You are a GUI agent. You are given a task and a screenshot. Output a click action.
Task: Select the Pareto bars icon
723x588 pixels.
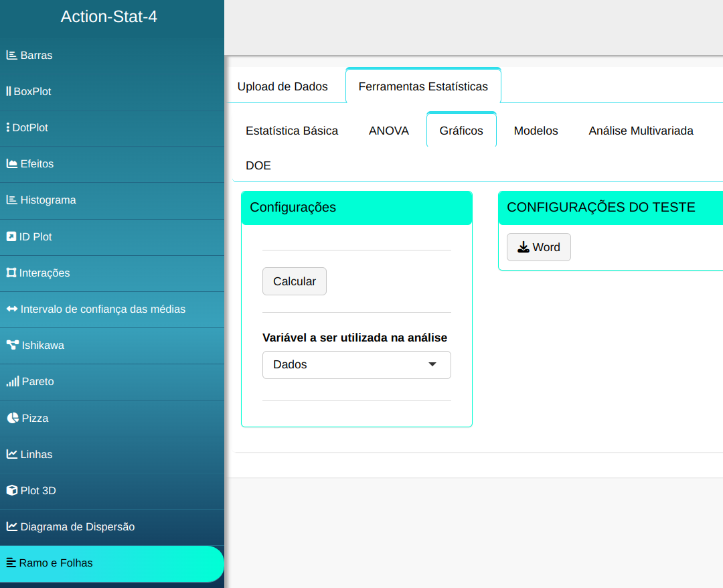click(x=12, y=381)
